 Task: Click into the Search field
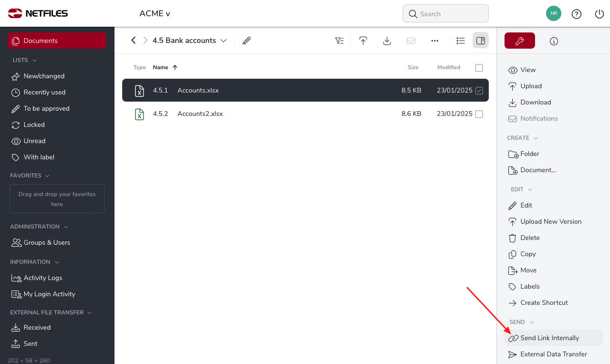446,13
